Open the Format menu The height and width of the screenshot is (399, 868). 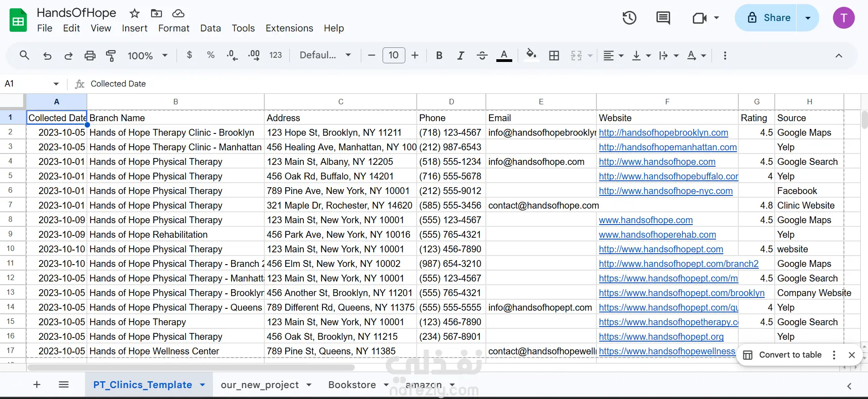point(174,28)
